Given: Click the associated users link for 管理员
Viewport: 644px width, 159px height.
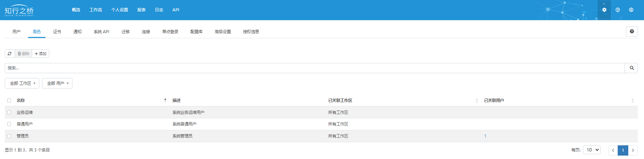Looking at the screenshot, I should pyautogui.click(x=485, y=136).
